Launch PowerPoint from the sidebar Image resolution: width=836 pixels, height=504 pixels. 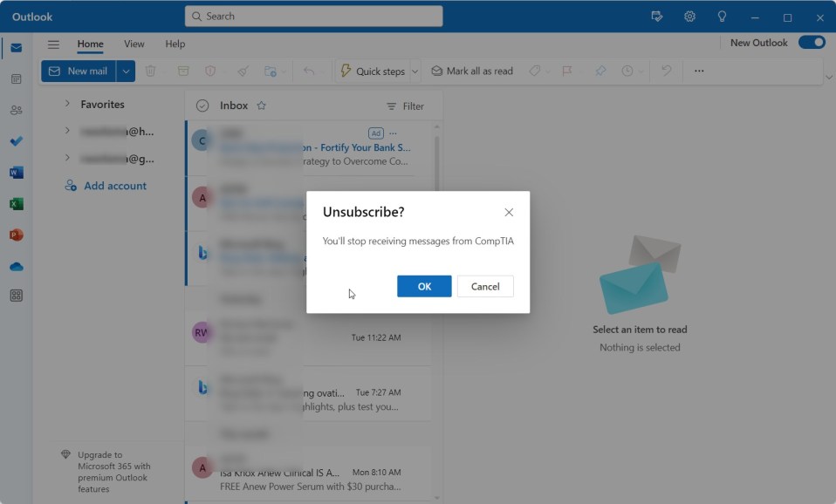pos(16,235)
